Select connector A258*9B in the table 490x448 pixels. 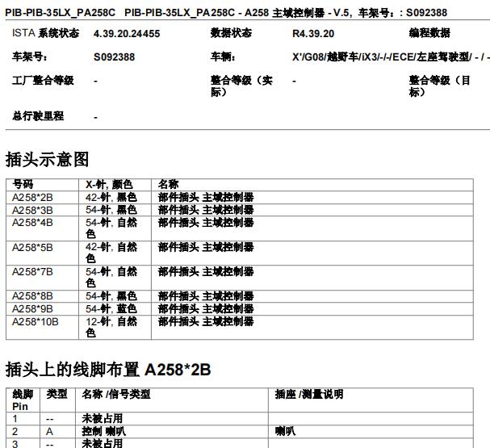(32, 309)
